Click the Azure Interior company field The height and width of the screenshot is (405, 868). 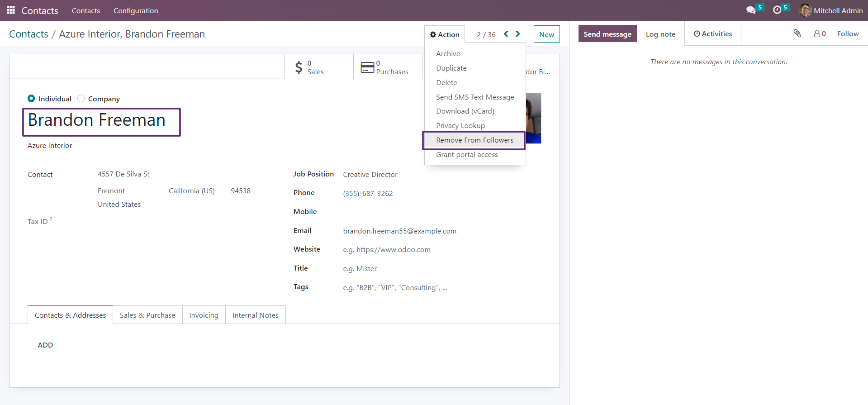(x=50, y=145)
